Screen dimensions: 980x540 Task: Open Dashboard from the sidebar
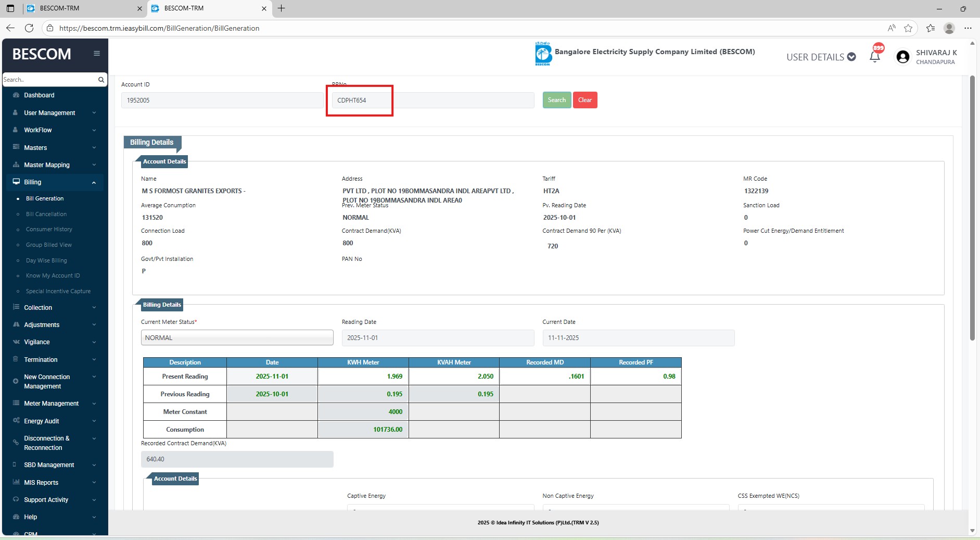pyautogui.click(x=39, y=95)
